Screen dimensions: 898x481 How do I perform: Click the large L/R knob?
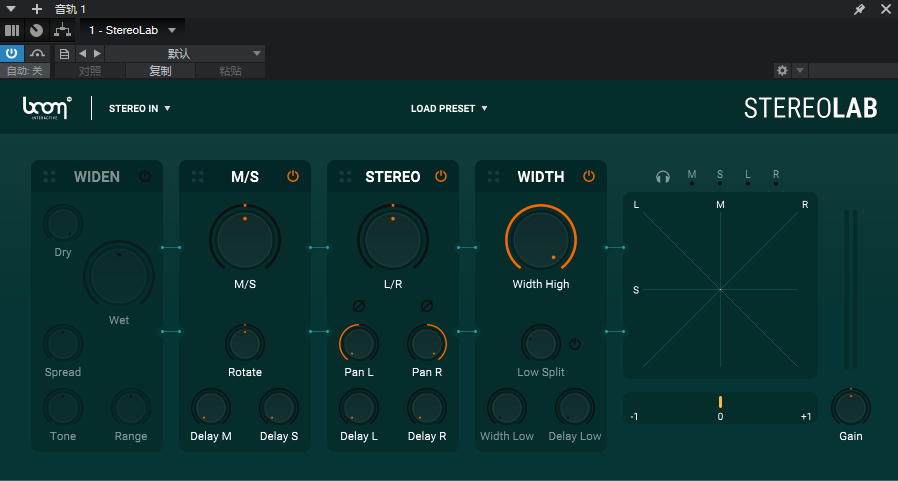pyautogui.click(x=393, y=240)
